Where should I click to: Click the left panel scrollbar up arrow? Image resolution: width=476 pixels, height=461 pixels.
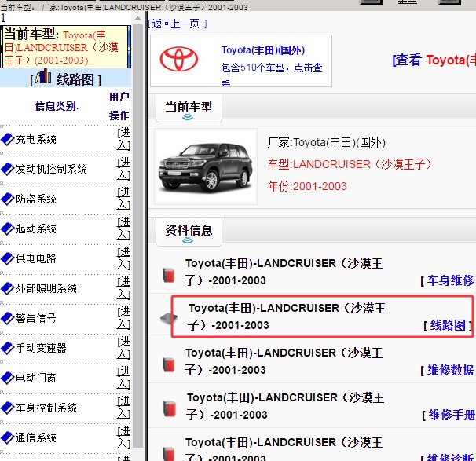137,19
